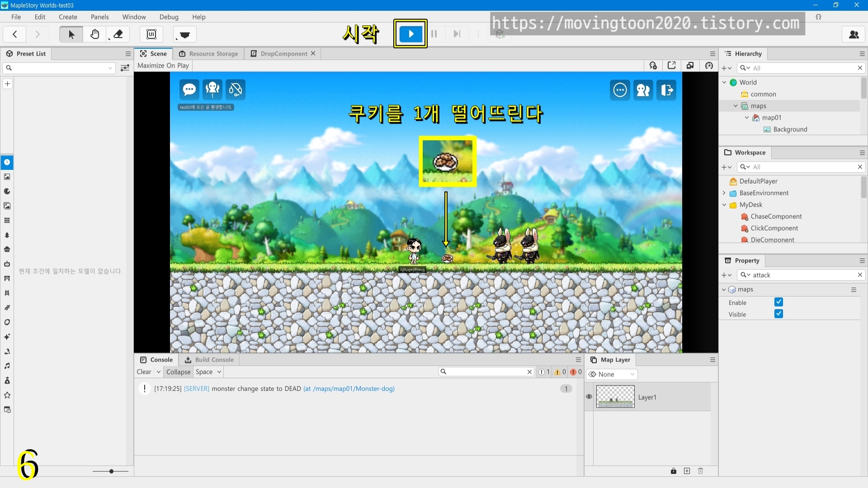This screenshot has height=488, width=868.
Task: Toggle Layer1 visibility eye icon
Action: point(589,397)
